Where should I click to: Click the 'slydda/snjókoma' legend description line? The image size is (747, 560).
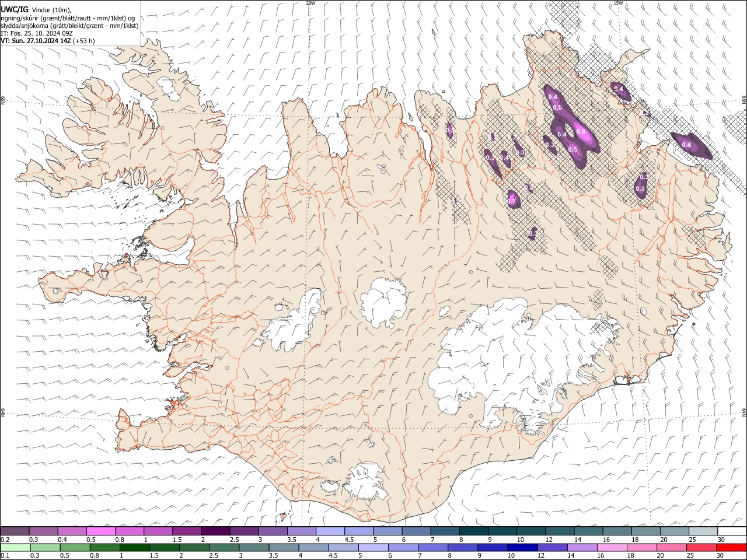click(69, 26)
